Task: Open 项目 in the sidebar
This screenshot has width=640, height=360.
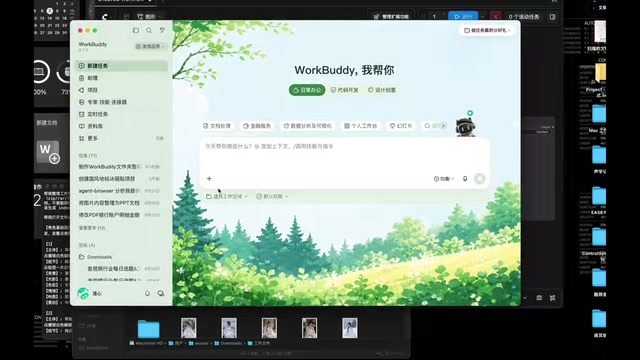Action: coord(122,90)
